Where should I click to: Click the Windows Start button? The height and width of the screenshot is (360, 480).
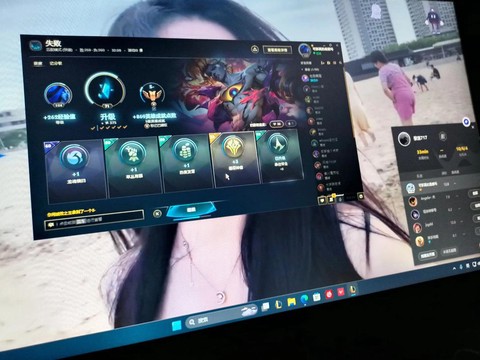176,325
